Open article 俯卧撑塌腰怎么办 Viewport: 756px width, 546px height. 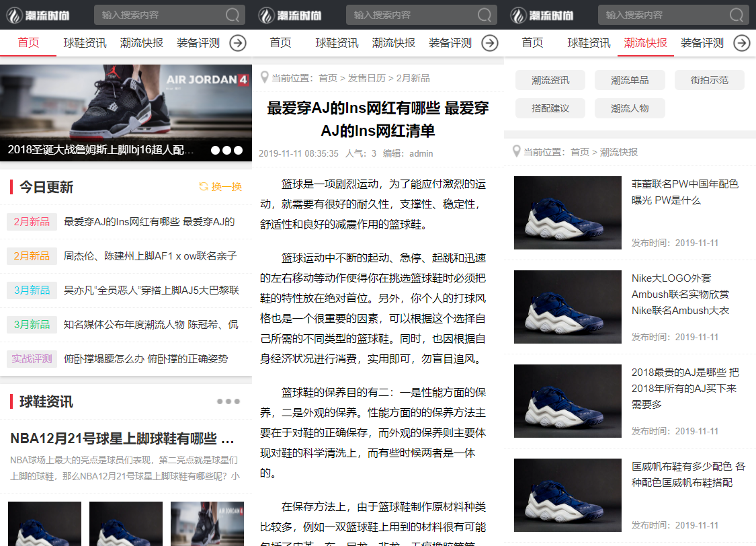coord(146,358)
